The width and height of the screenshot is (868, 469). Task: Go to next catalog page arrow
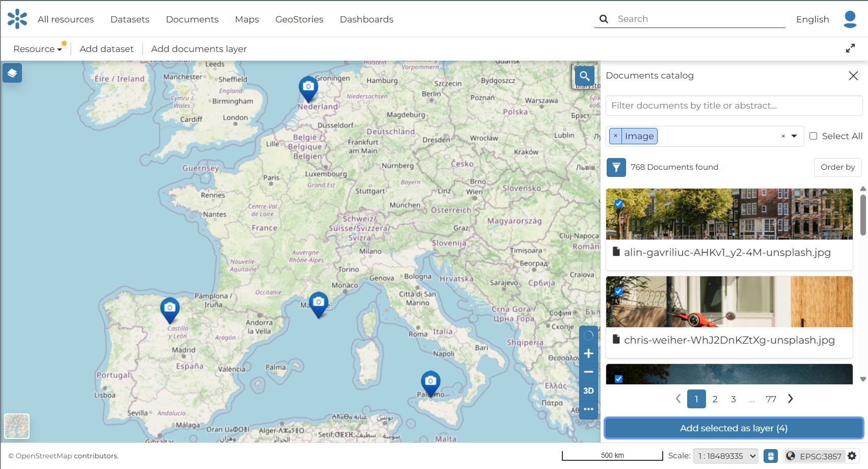click(791, 399)
